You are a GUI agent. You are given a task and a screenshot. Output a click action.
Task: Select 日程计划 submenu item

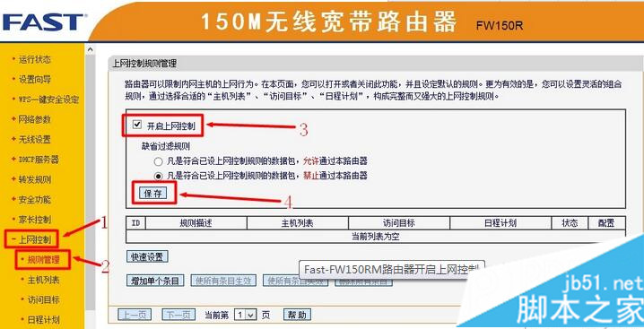(43, 319)
